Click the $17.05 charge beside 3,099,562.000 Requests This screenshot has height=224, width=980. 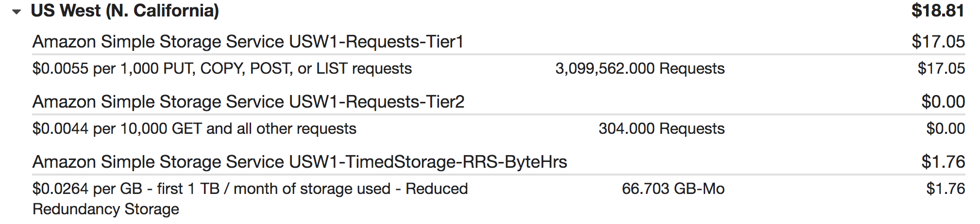coord(941,68)
